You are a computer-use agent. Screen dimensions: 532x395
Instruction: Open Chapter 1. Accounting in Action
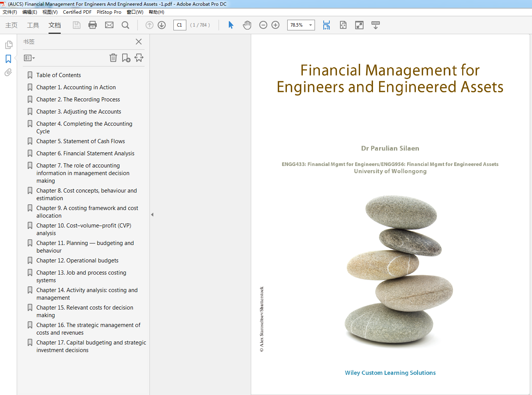click(76, 87)
